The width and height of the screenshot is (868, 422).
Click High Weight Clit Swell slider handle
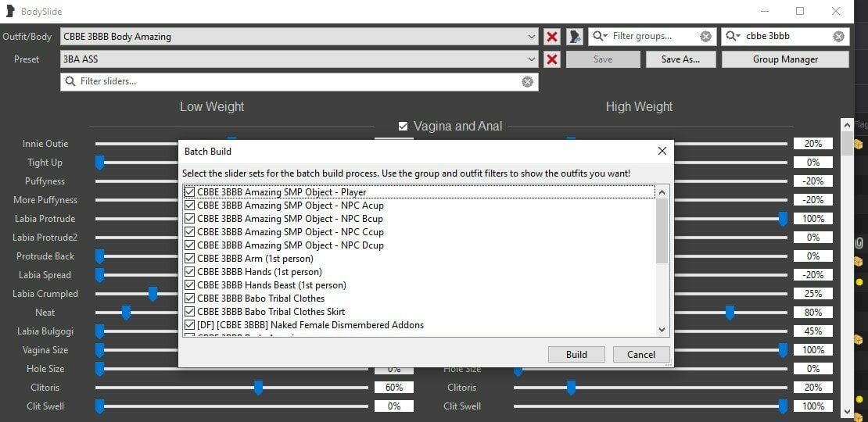coord(783,406)
